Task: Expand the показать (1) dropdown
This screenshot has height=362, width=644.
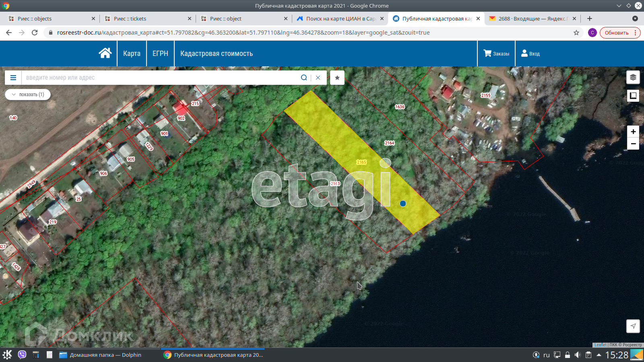Action: pos(28,95)
